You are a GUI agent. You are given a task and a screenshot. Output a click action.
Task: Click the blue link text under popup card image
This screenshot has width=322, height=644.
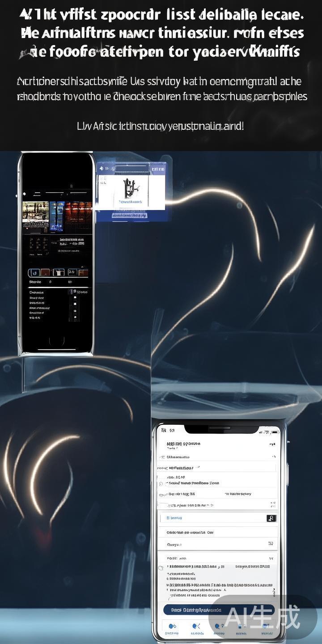click(131, 202)
